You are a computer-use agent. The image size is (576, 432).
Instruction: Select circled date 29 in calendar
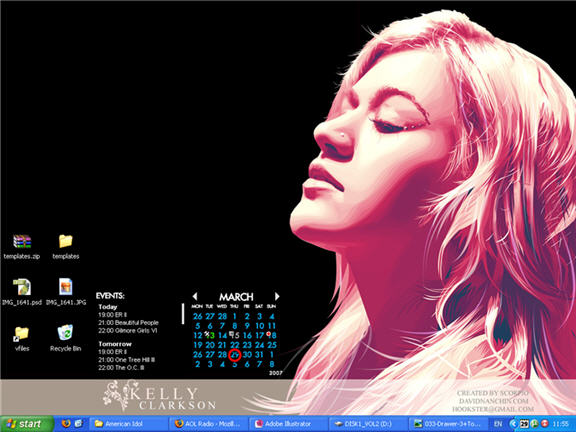[234, 355]
